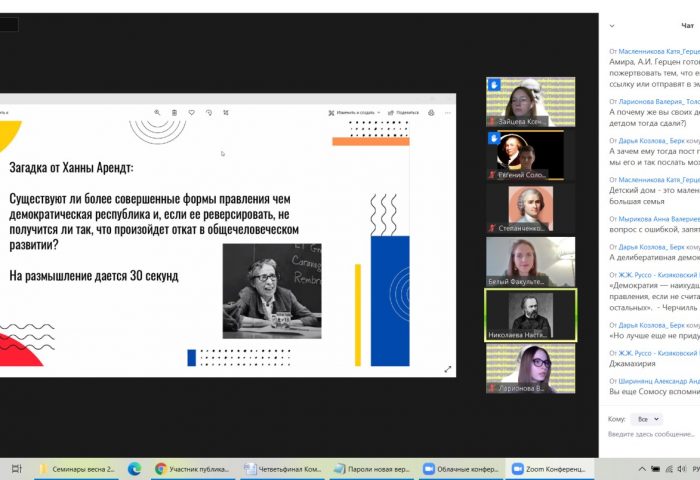This screenshot has width=700, height=480.
Task: Click the heart favorite icon
Action: 192,112
